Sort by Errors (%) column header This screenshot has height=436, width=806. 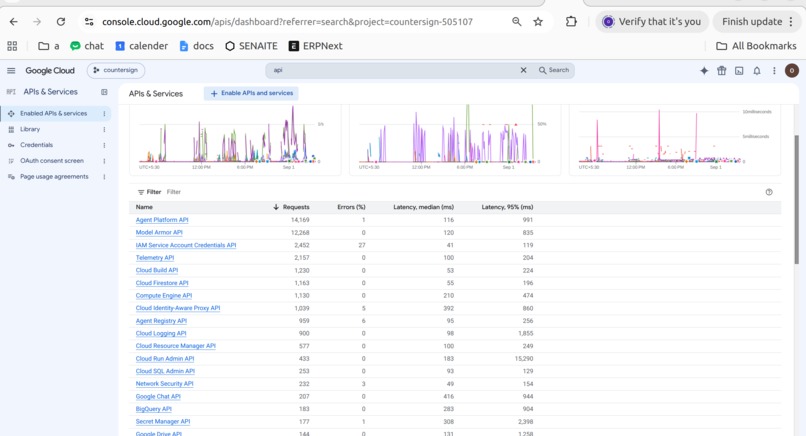351,207
